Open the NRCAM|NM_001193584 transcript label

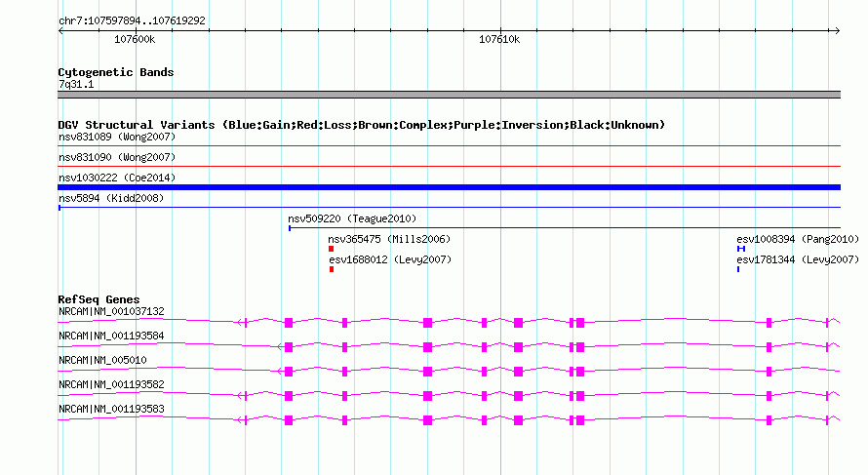(111, 336)
